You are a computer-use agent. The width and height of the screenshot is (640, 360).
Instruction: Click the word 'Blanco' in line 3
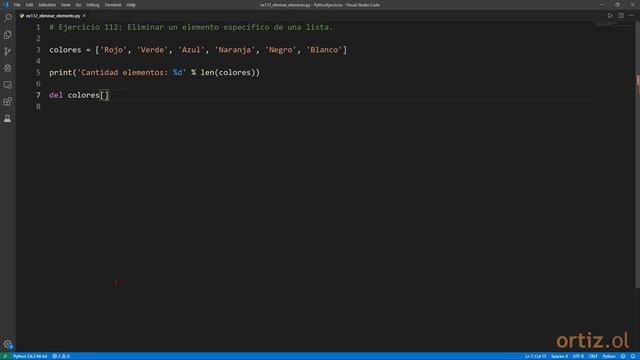tap(324, 50)
